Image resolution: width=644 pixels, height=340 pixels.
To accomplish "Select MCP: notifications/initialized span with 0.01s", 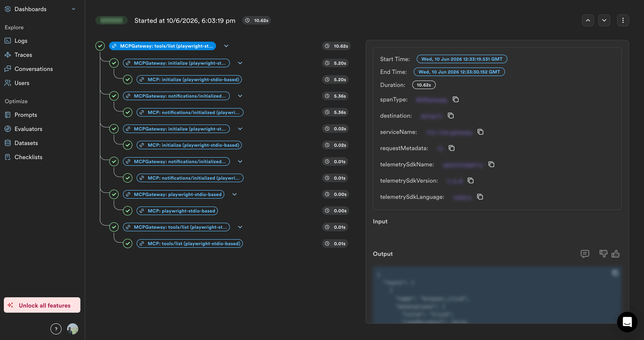I will tap(190, 178).
